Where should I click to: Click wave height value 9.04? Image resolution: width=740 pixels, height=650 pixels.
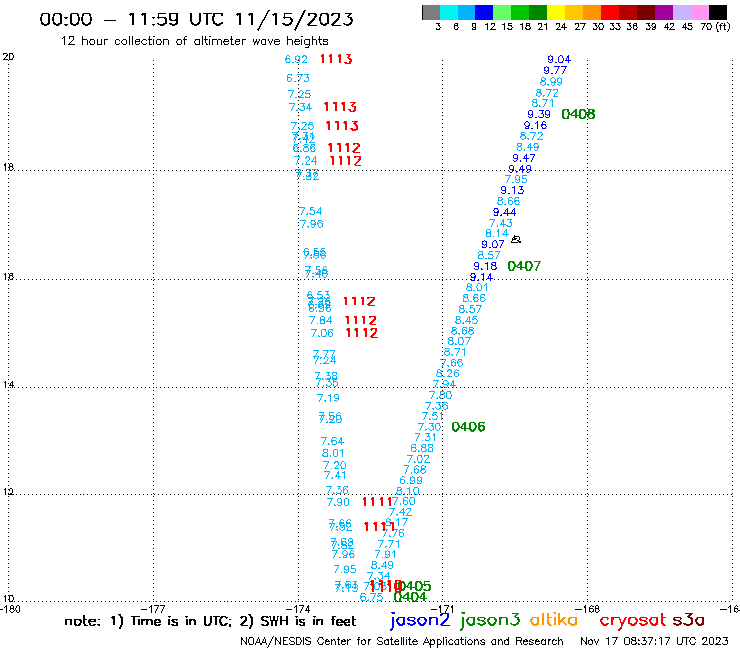[559, 59]
